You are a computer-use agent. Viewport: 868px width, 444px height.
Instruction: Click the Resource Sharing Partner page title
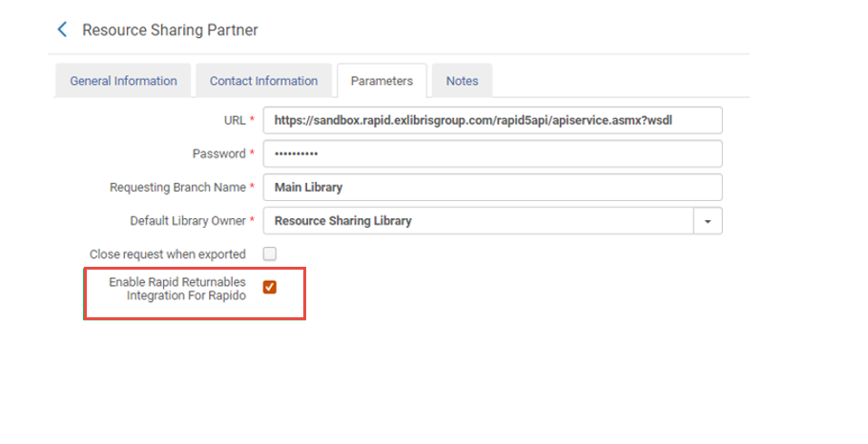click(170, 30)
